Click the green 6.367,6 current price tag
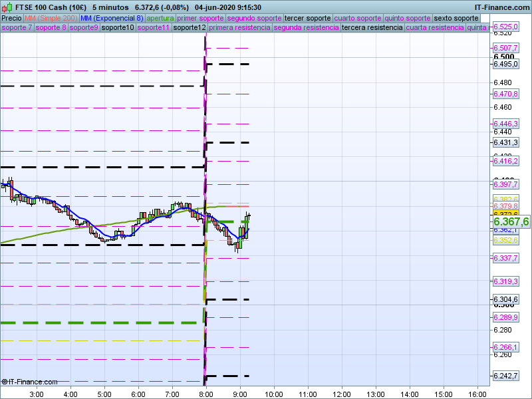The image size is (532, 399). point(511,221)
